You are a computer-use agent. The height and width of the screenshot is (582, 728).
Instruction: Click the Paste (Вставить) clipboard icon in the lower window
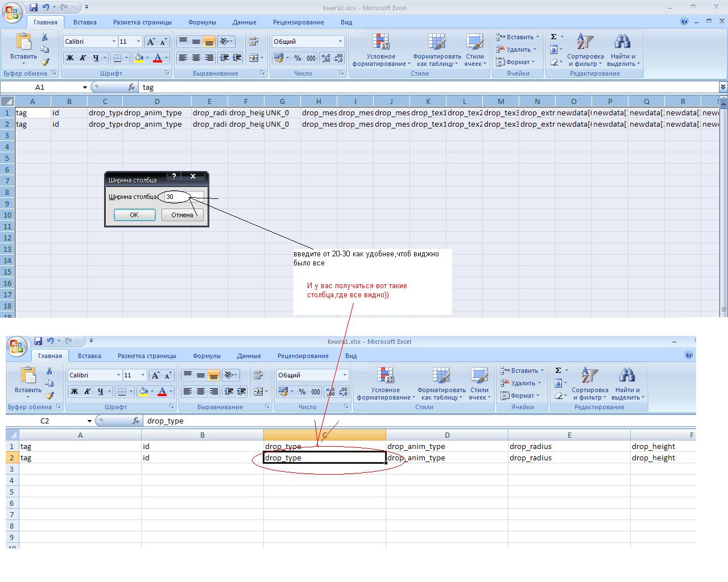[x=28, y=375]
